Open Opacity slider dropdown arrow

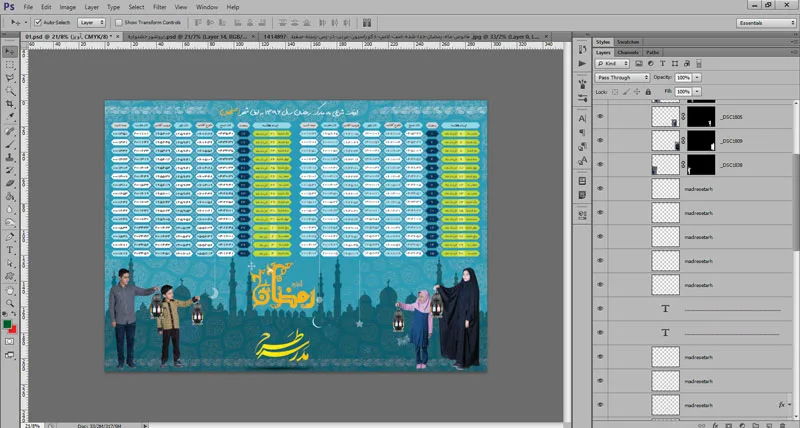pos(697,78)
